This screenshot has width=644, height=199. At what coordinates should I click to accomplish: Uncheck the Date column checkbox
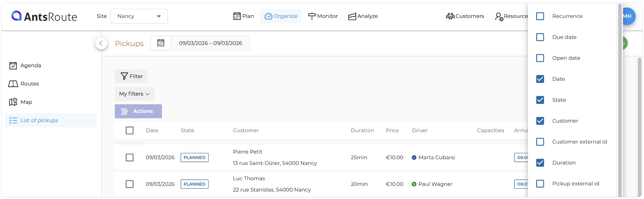point(540,79)
